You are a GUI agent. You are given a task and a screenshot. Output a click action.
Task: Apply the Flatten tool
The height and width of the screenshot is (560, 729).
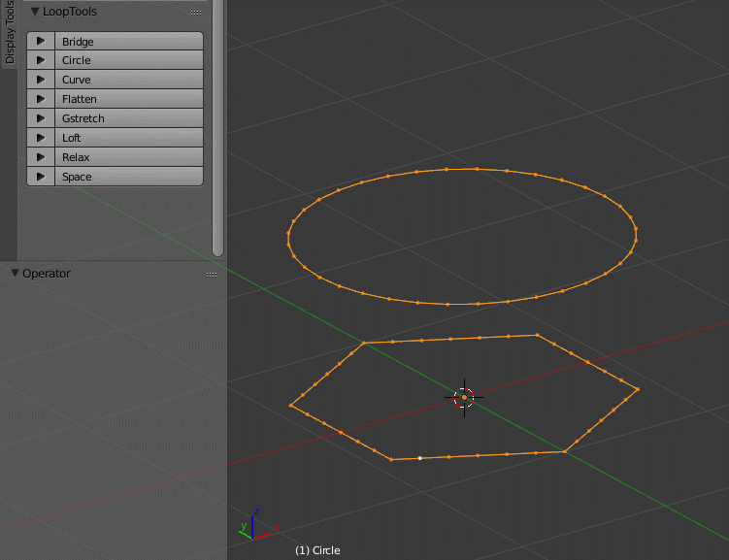point(129,99)
